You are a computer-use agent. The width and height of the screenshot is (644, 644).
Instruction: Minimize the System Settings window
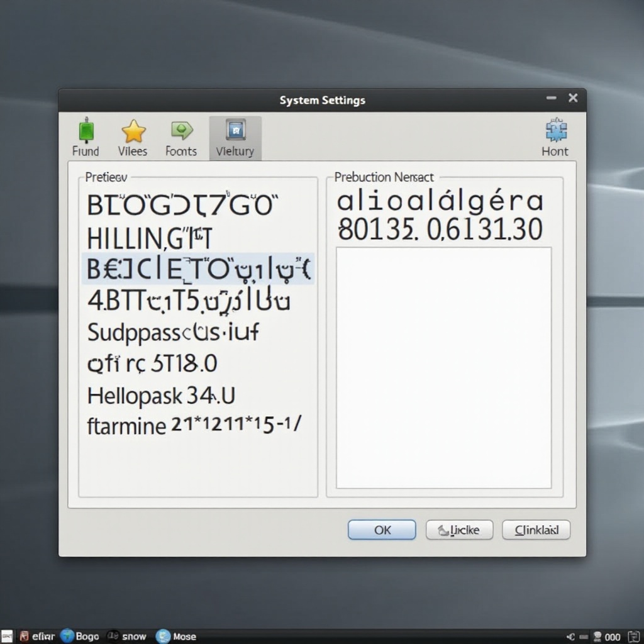pyautogui.click(x=551, y=97)
